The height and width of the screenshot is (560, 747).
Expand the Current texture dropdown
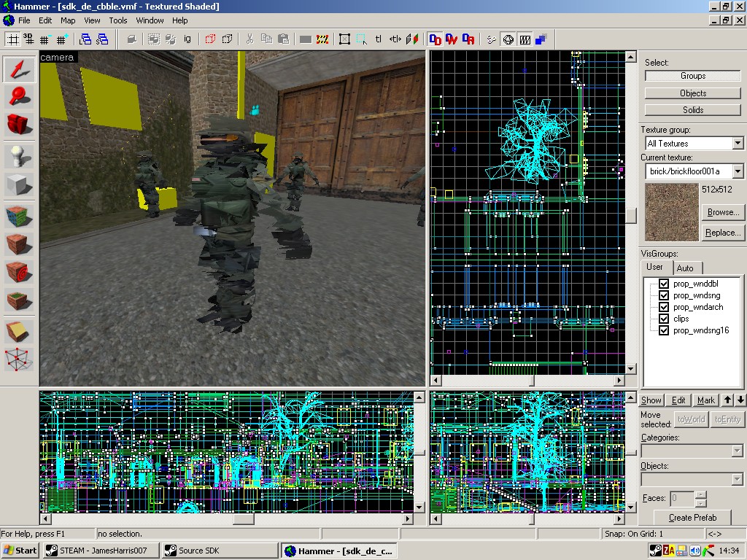(738, 171)
